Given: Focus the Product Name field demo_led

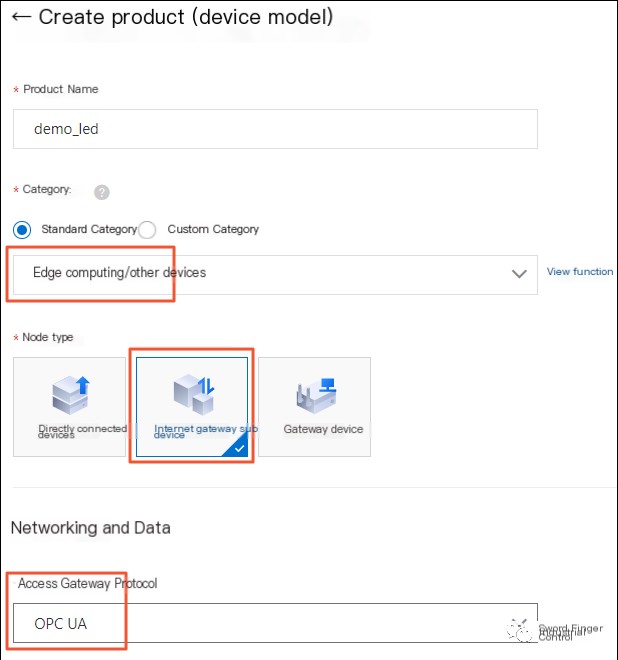Looking at the screenshot, I should tap(275, 129).
